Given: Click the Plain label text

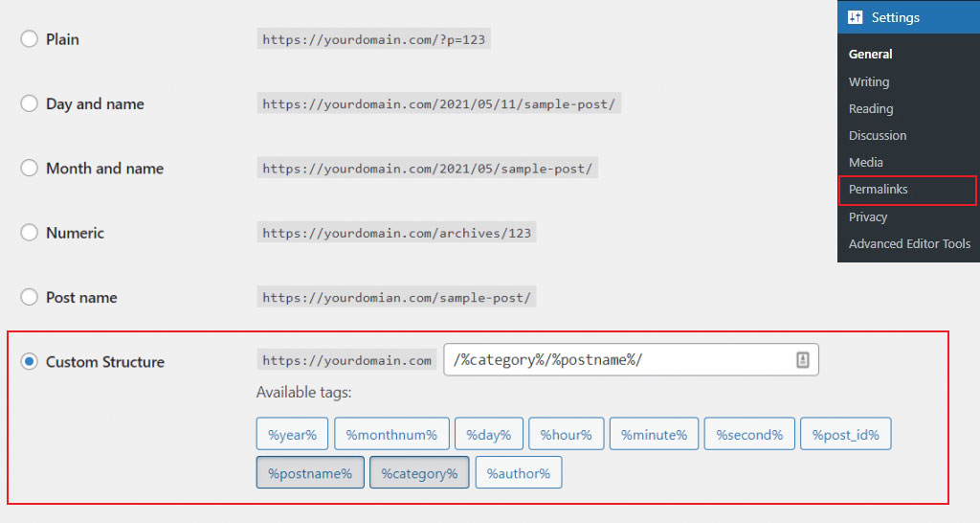Looking at the screenshot, I should [62, 39].
